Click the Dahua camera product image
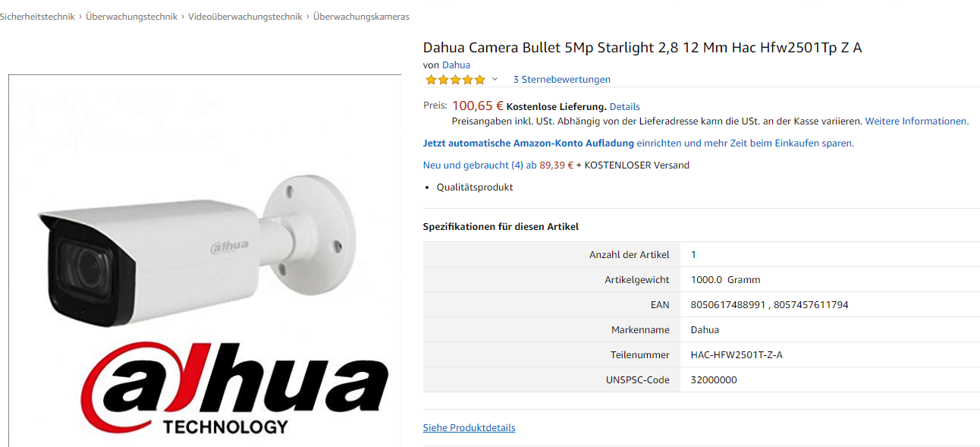The width and height of the screenshot is (980, 447). [205, 260]
